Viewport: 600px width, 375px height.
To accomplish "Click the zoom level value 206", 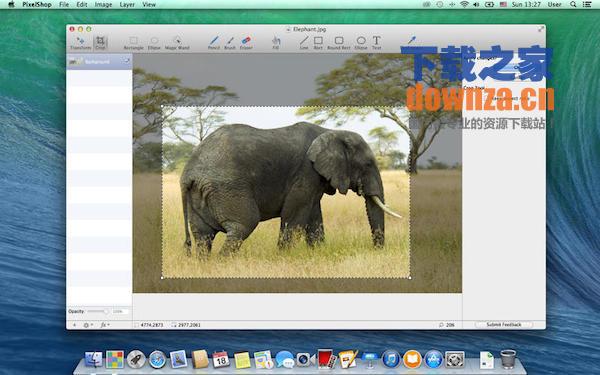I will [450, 325].
